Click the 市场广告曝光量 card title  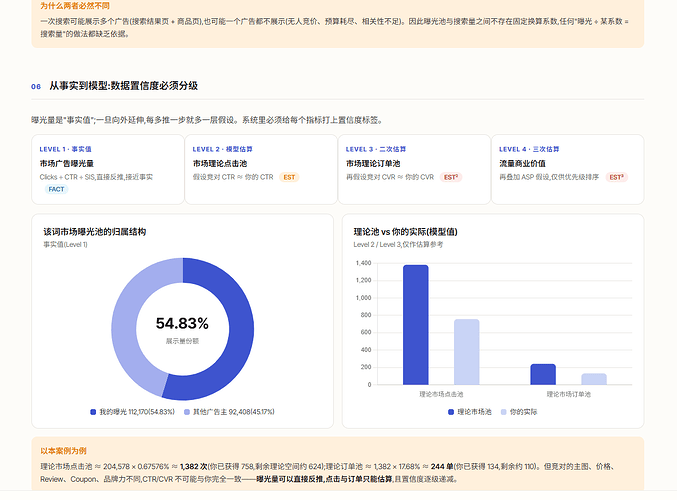(x=66, y=164)
